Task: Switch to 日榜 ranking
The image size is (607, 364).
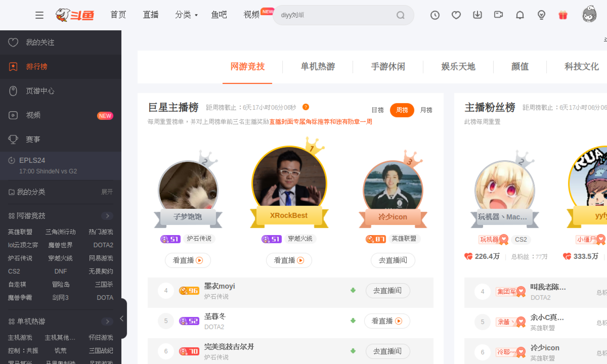Action: [x=377, y=110]
